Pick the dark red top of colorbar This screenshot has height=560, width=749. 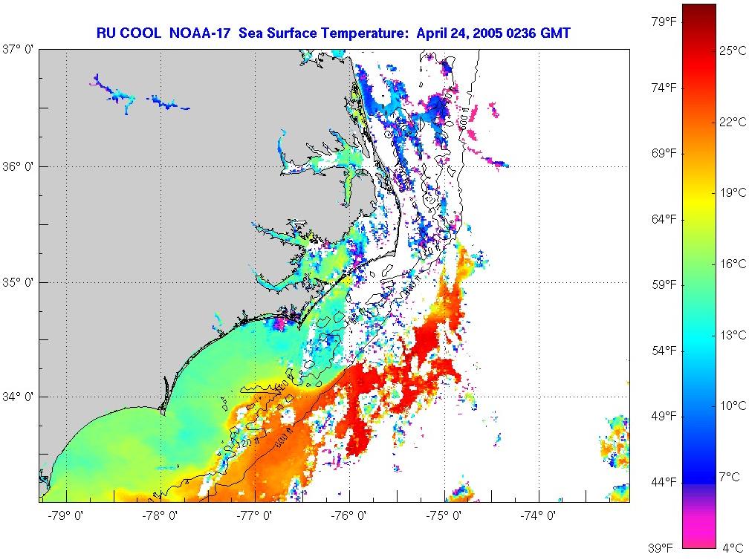pos(699,14)
